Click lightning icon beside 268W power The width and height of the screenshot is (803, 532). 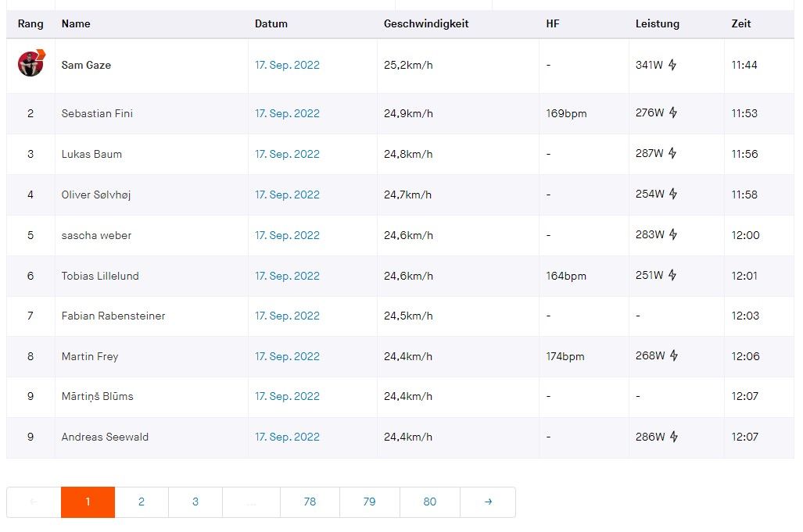[x=673, y=356]
